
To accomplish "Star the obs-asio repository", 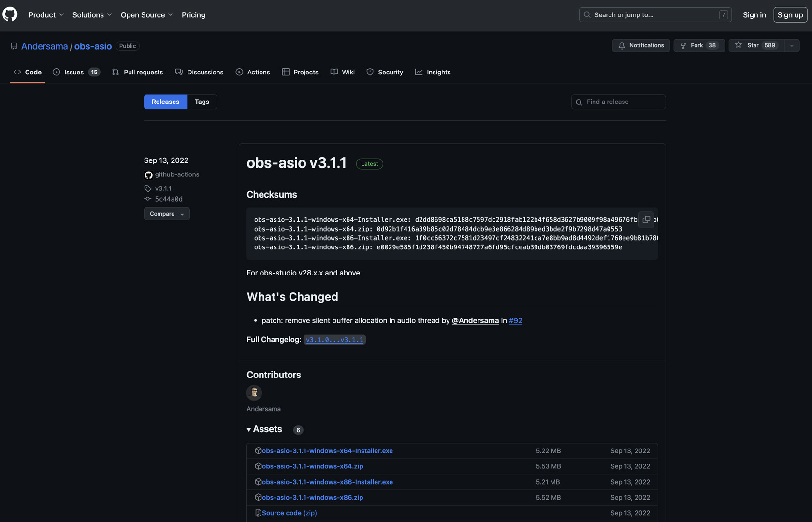I will 756,45.
